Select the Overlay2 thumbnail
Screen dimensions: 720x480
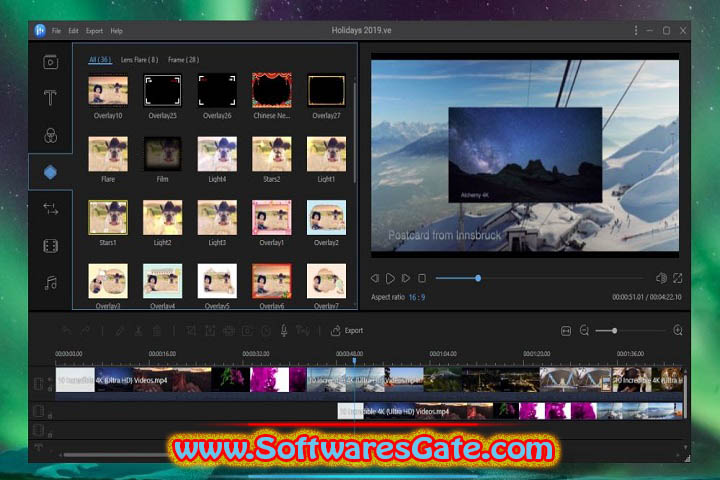326,217
